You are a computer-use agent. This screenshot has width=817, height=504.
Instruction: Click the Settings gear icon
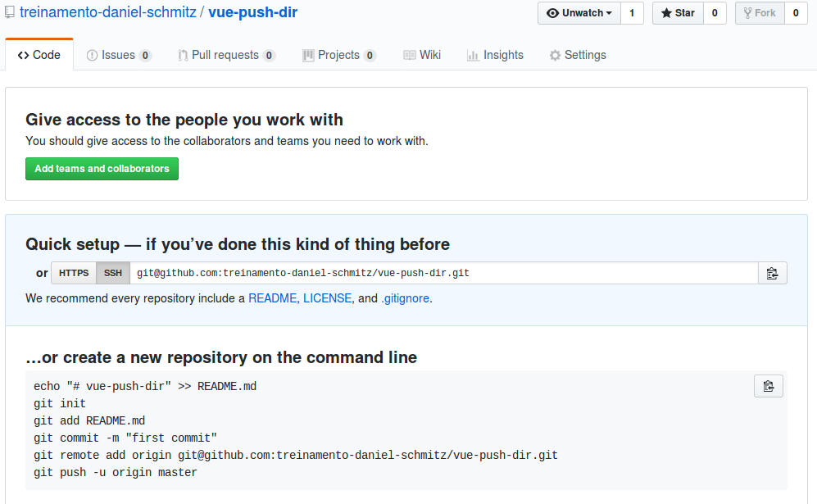tap(555, 55)
